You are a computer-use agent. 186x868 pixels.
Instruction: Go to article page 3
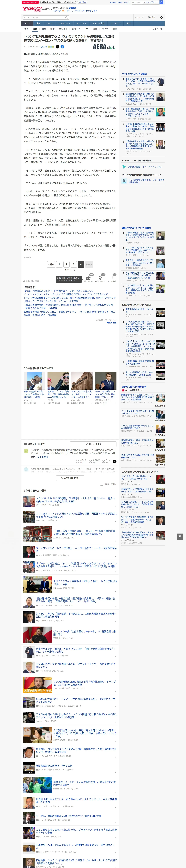pyautogui.click(x=74, y=264)
